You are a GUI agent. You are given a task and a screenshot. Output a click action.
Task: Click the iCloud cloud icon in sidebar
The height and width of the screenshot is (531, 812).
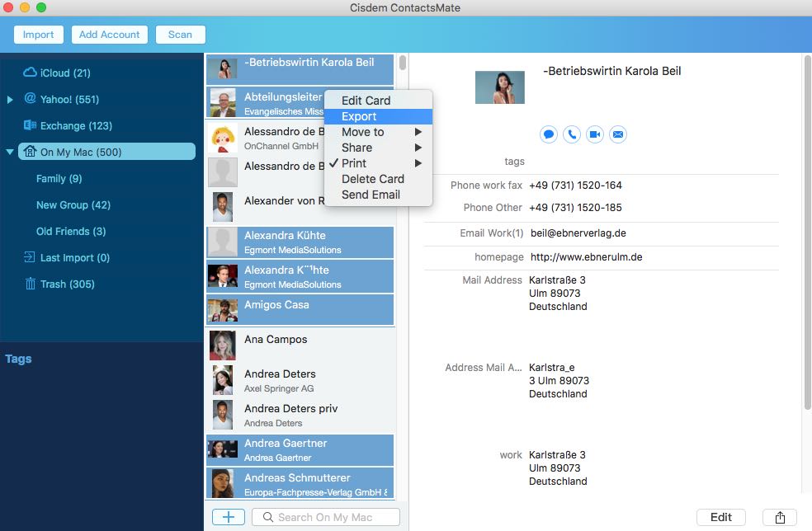tap(30, 72)
